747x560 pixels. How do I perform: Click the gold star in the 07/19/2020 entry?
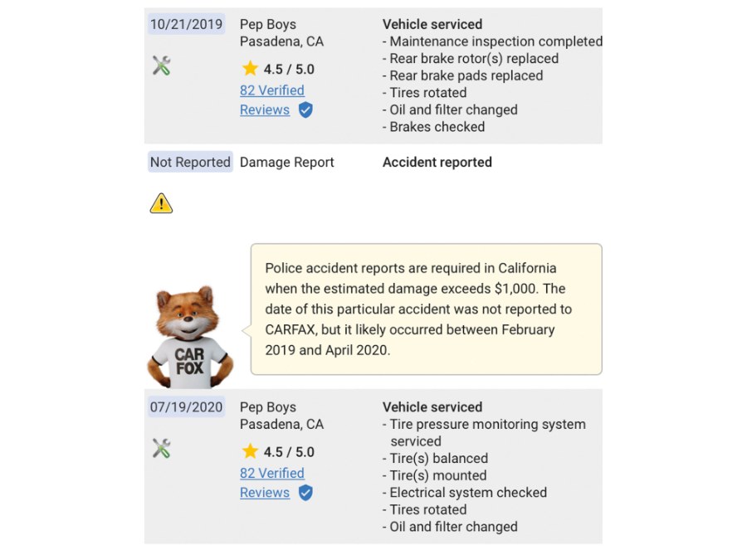point(250,451)
